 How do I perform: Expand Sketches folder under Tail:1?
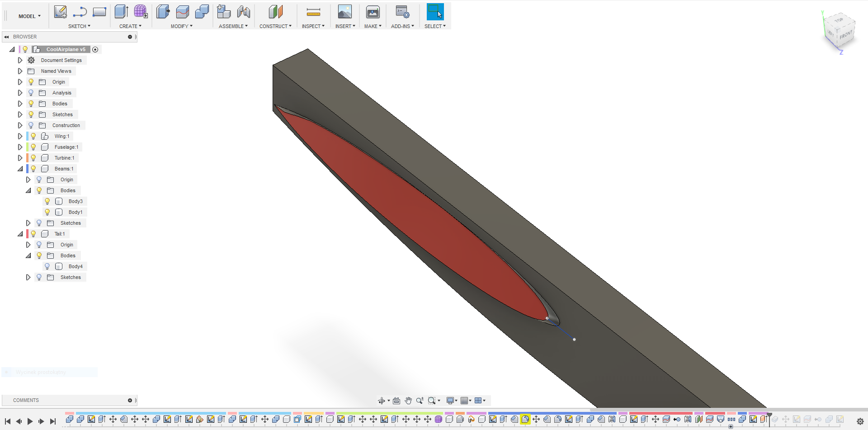tap(28, 277)
